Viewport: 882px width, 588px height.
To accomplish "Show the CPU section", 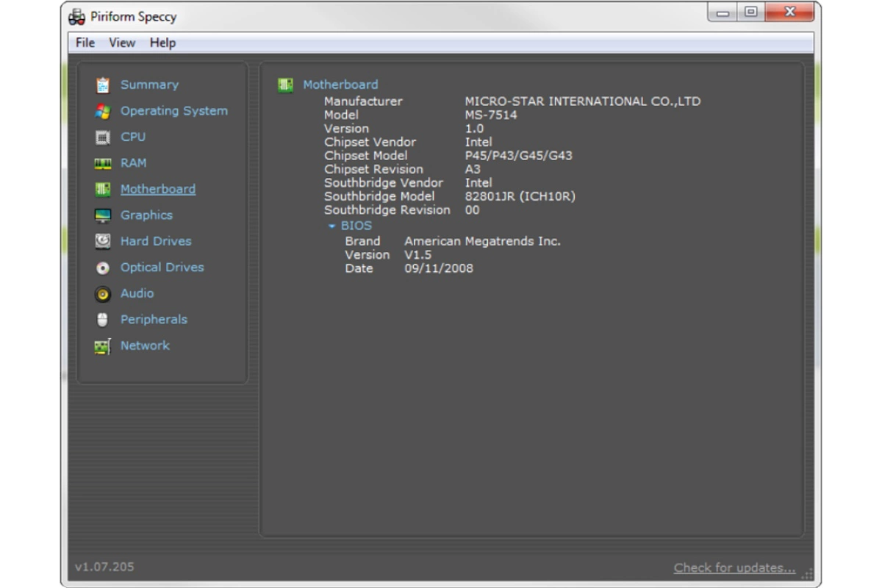I will pos(133,137).
